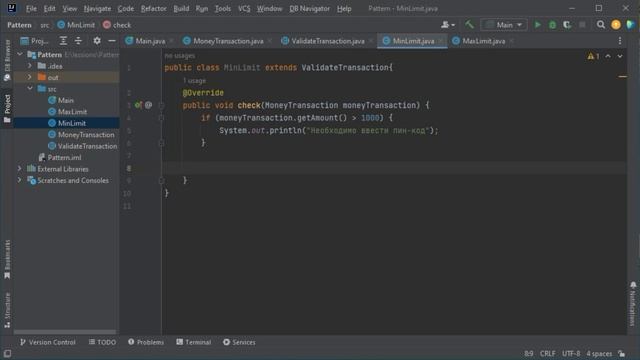Switch to ValidateTransaction.java tab
The height and width of the screenshot is (360, 640).
(328, 41)
